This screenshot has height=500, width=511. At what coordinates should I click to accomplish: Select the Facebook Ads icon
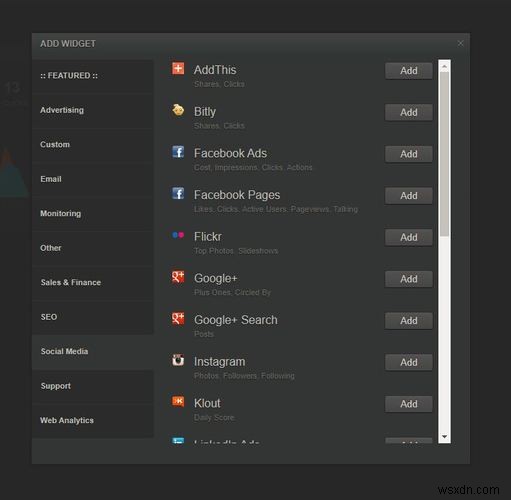178,152
